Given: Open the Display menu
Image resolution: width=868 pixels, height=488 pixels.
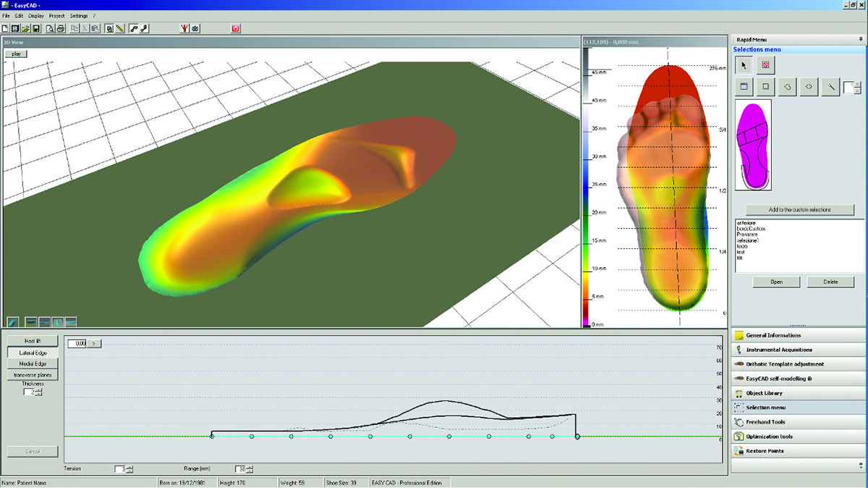Looking at the screenshot, I should point(36,15).
